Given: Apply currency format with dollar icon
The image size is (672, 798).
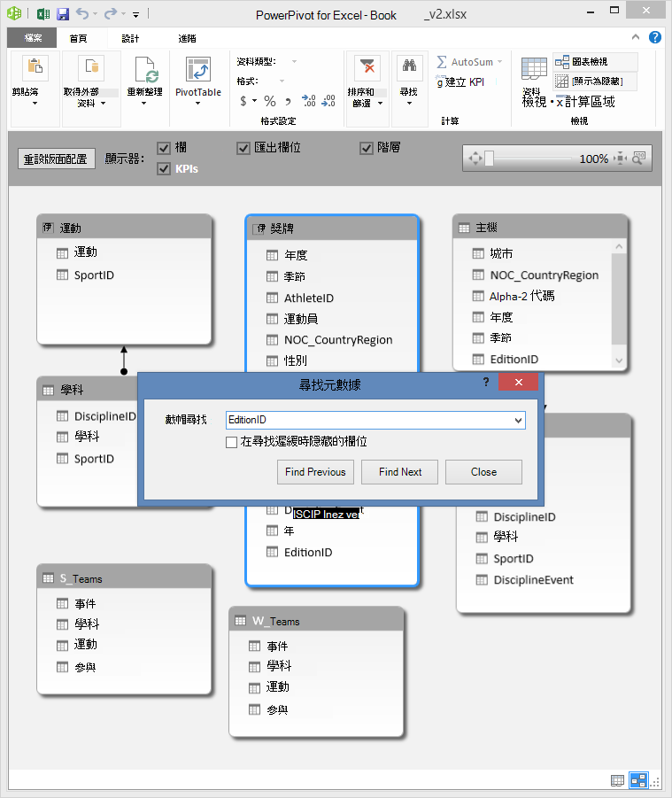Looking at the screenshot, I should 243,101.
